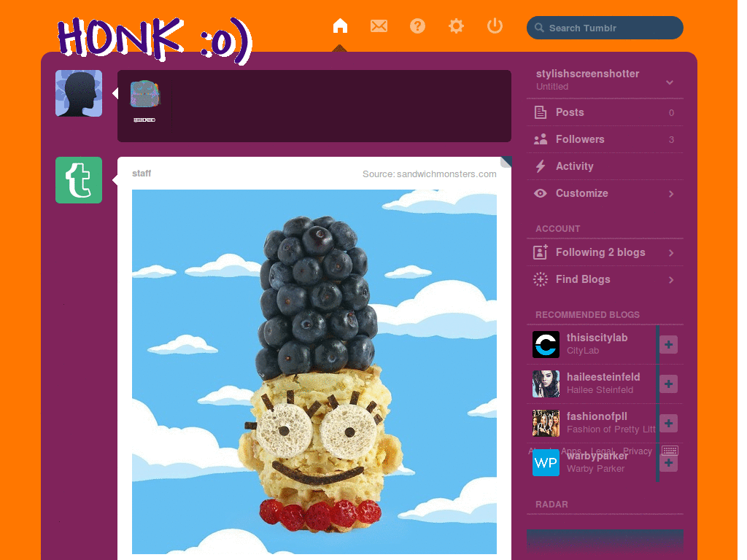Viewport: 747px width, 560px height.
Task: Click the ACCOUNT section heading
Action: 557,228
